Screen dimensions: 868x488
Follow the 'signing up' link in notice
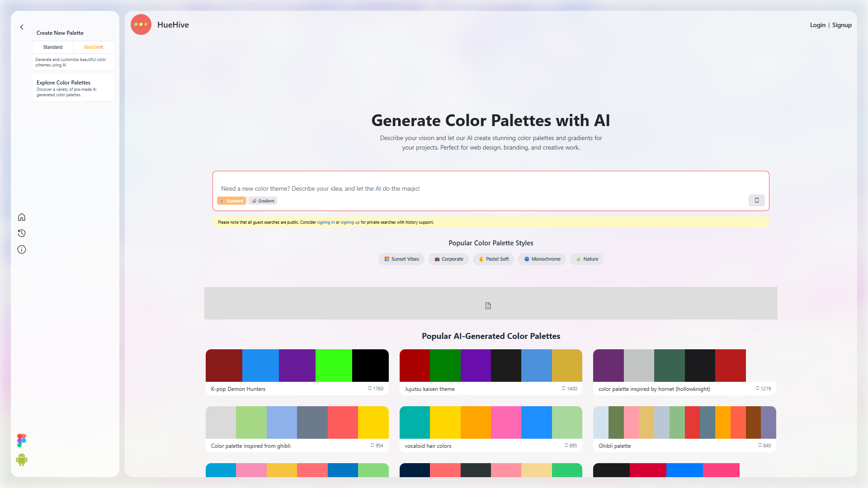(350, 222)
